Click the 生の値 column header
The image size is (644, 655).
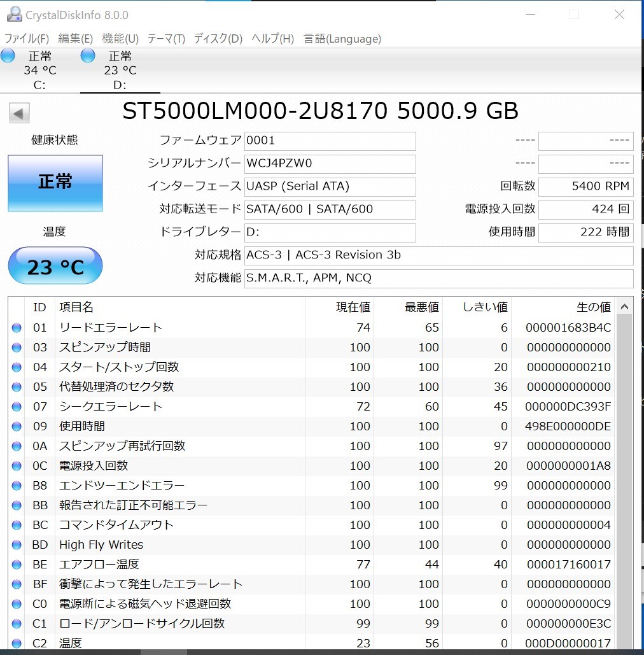coord(593,307)
